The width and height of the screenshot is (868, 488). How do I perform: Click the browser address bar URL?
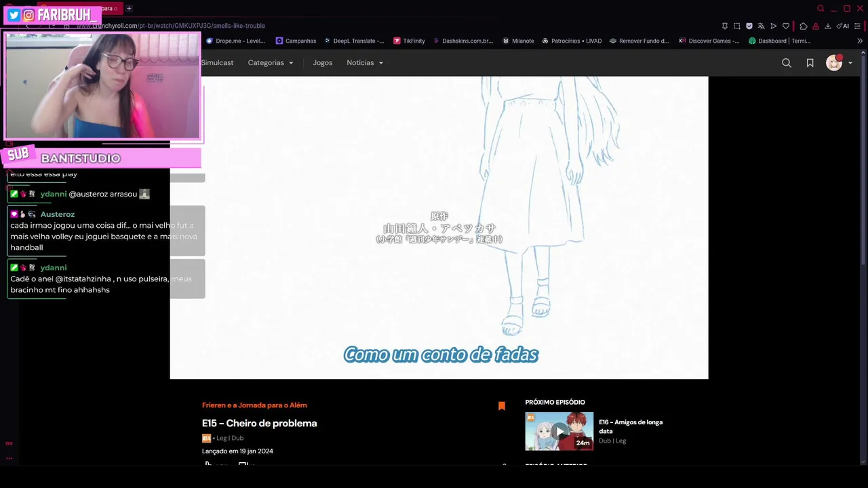point(171,26)
